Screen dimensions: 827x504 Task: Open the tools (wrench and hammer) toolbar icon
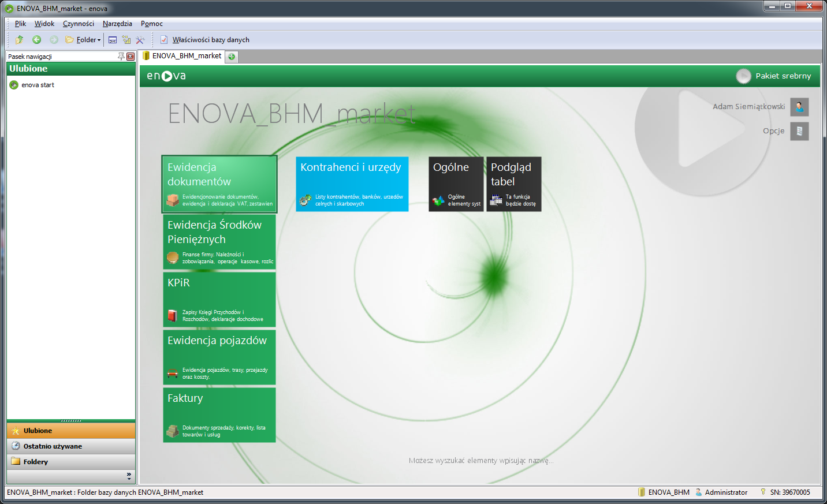[x=140, y=39]
